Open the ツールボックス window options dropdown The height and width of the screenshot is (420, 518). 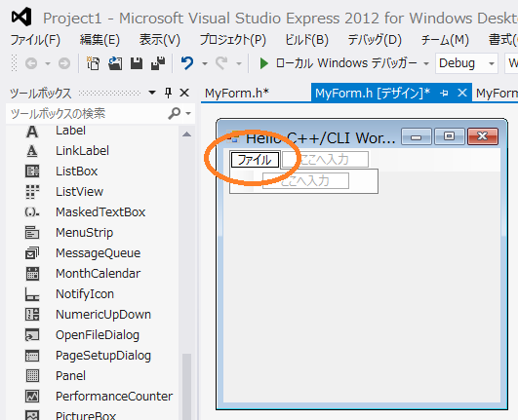coord(152,93)
